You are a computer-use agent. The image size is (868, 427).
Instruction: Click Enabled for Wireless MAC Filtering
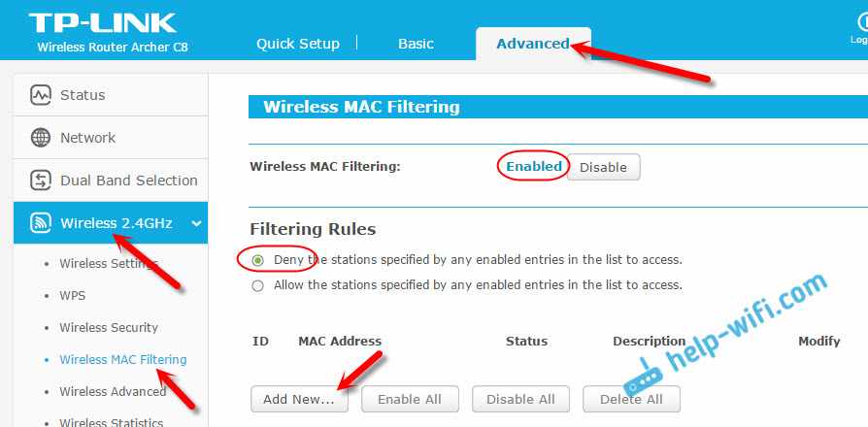tap(534, 167)
